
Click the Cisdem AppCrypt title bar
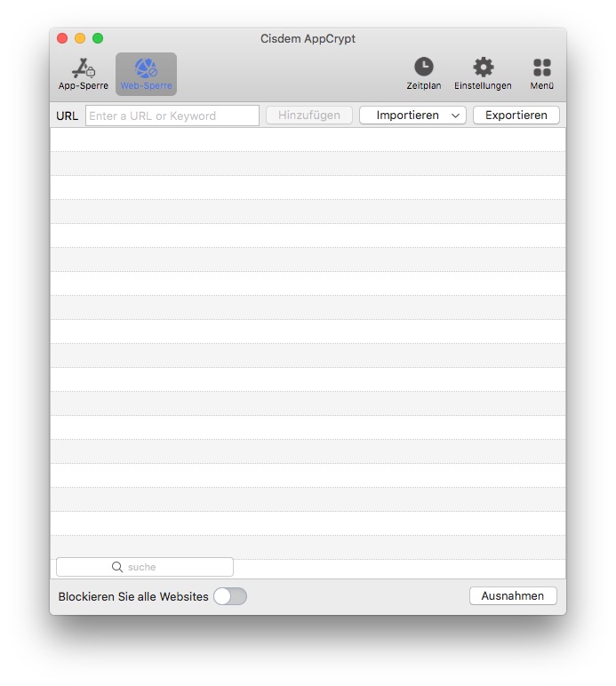coord(308,38)
